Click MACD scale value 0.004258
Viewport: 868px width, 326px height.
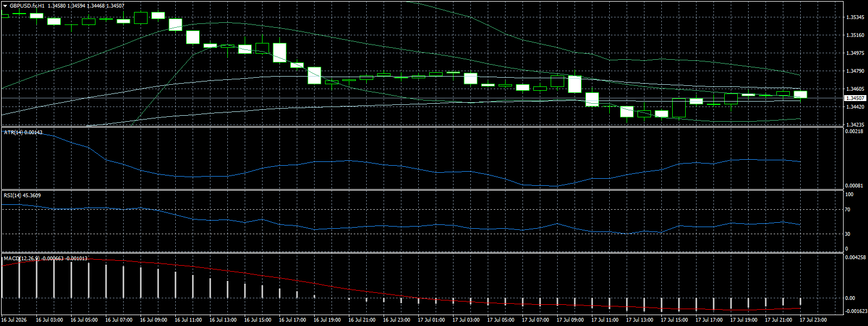856,258
